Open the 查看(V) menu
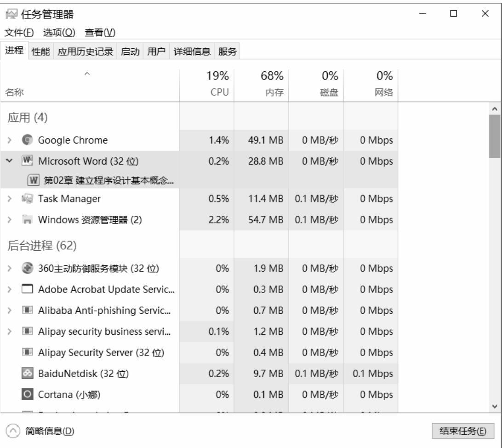502x448 pixels. tap(100, 32)
